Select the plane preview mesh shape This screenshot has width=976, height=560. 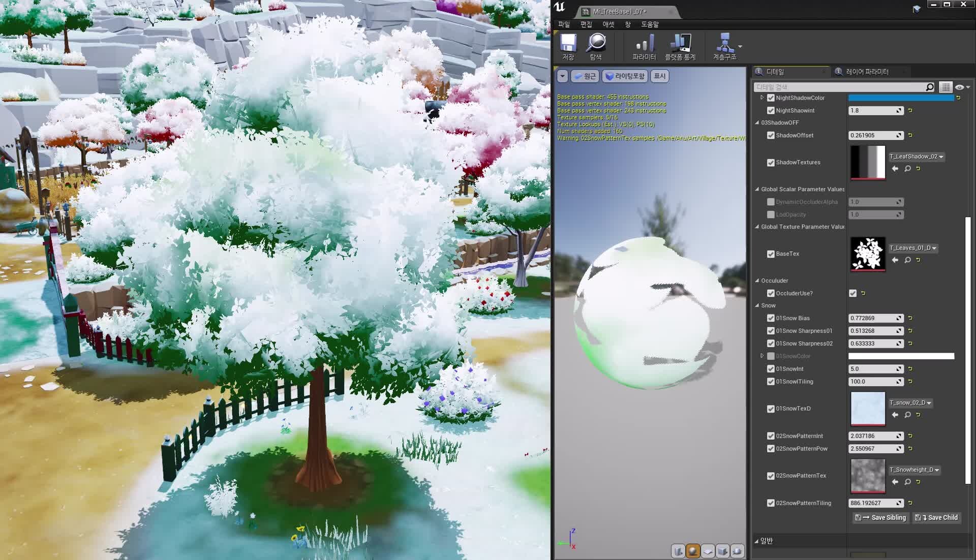coord(708,551)
